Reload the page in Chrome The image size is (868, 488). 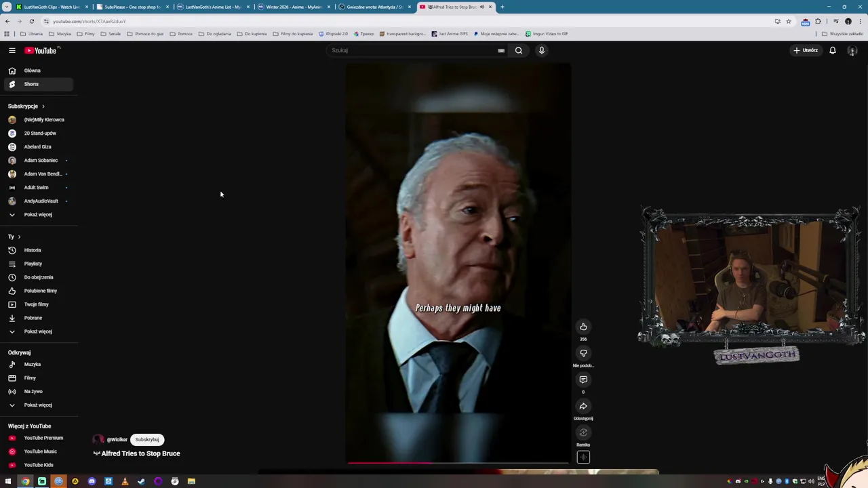[31, 21]
